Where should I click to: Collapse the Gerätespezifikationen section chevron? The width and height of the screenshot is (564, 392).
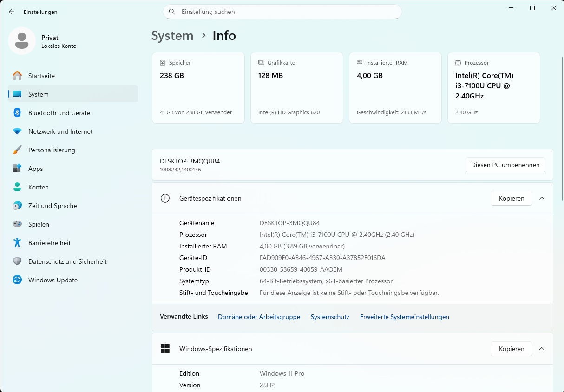[x=542, y=198]
